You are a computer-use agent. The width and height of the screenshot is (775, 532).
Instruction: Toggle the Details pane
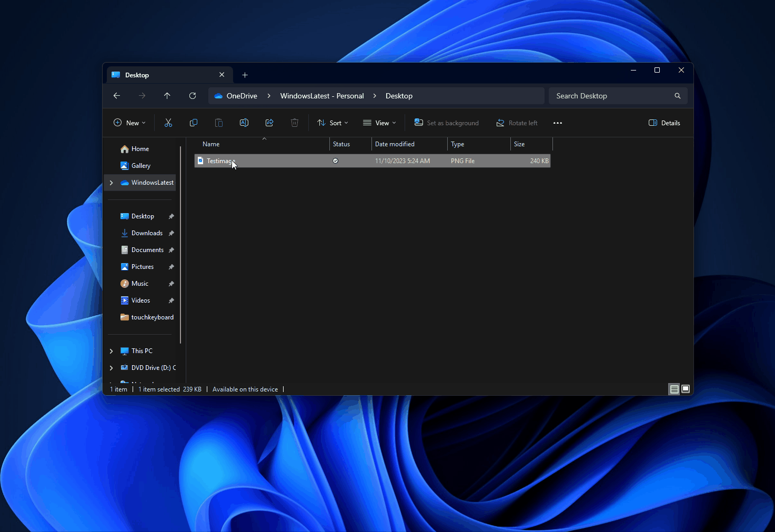click(664, 123)
